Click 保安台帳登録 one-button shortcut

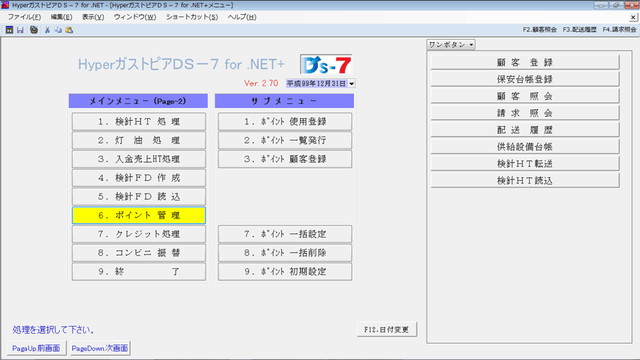coord(524,79)
